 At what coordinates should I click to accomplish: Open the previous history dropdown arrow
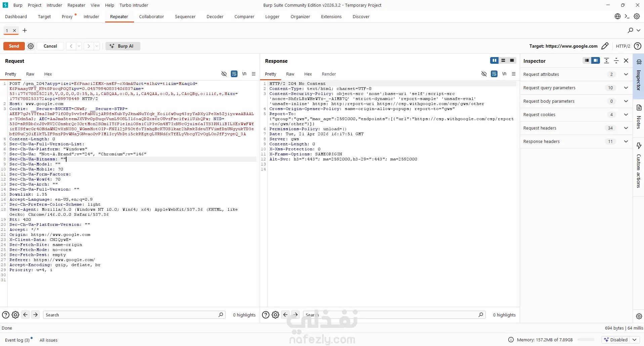pyautogui.click(x=79, y=46)
